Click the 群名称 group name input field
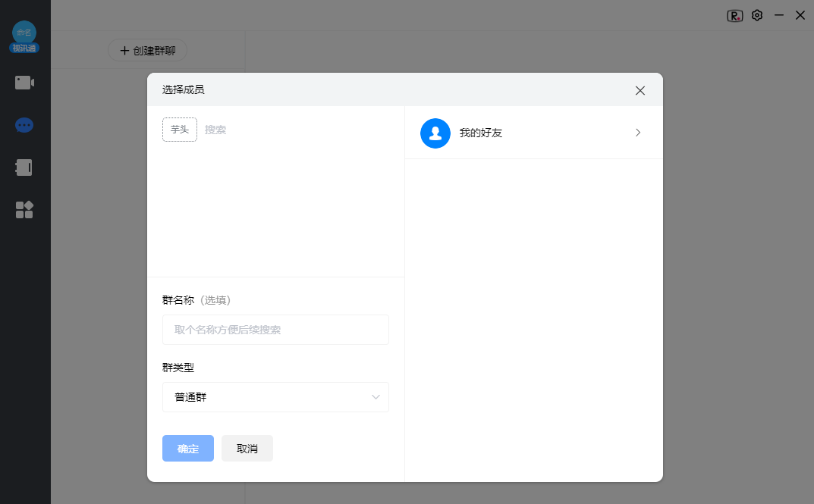The height and width of the screenshot is (504, 814). point(275,329)
